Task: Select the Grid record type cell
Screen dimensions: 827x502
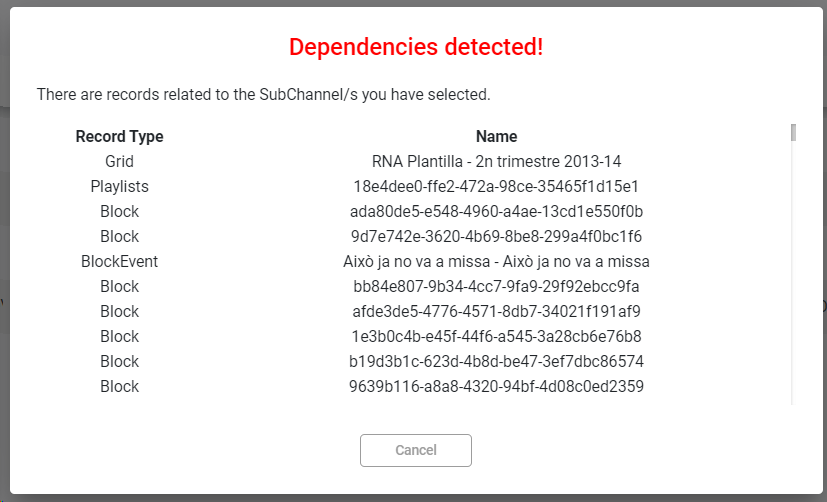Action: (x=120, y=162)
